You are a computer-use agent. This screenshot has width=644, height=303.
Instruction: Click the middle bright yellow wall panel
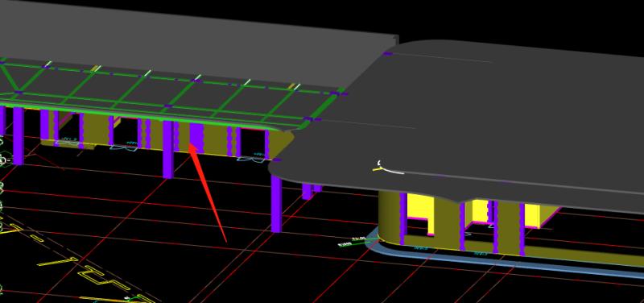coord(479,210)
